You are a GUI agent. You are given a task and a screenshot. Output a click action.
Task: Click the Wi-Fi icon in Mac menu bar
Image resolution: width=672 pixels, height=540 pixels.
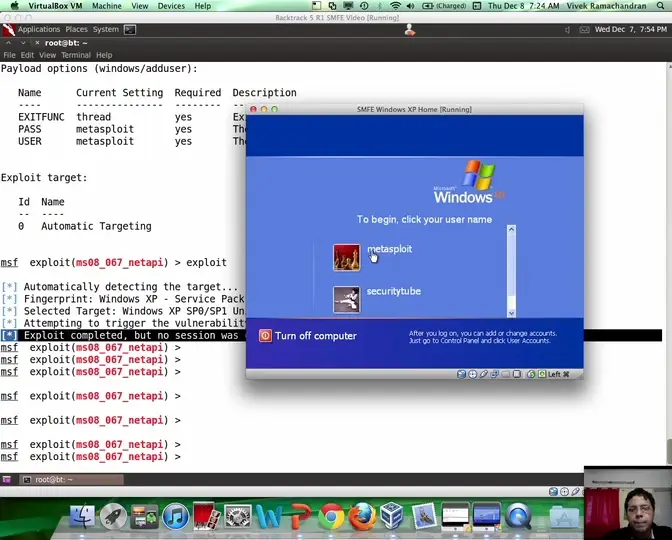tap(395, 6)
